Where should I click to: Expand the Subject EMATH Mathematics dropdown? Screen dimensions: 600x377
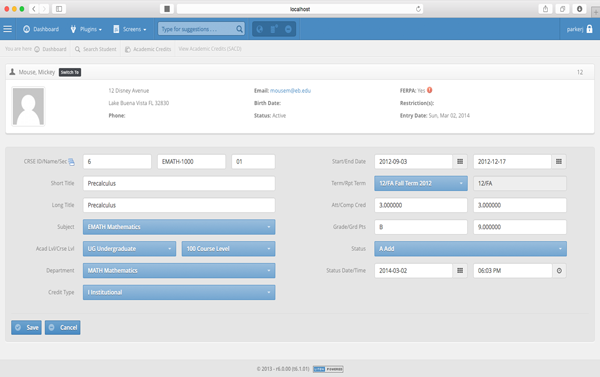coord(179,227)
